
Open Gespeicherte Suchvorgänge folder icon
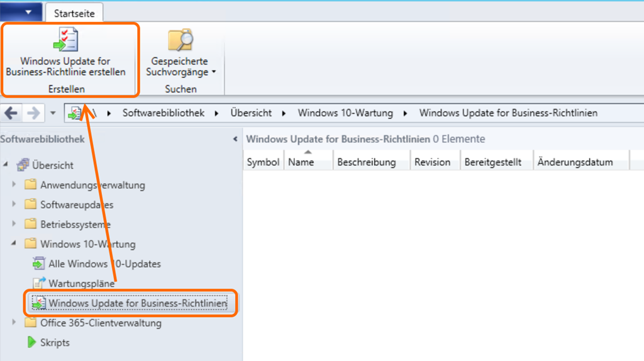coord(180,40)
